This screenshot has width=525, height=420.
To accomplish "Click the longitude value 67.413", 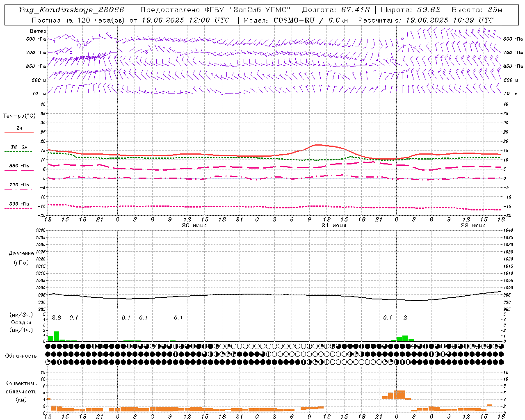I will 355,10.
